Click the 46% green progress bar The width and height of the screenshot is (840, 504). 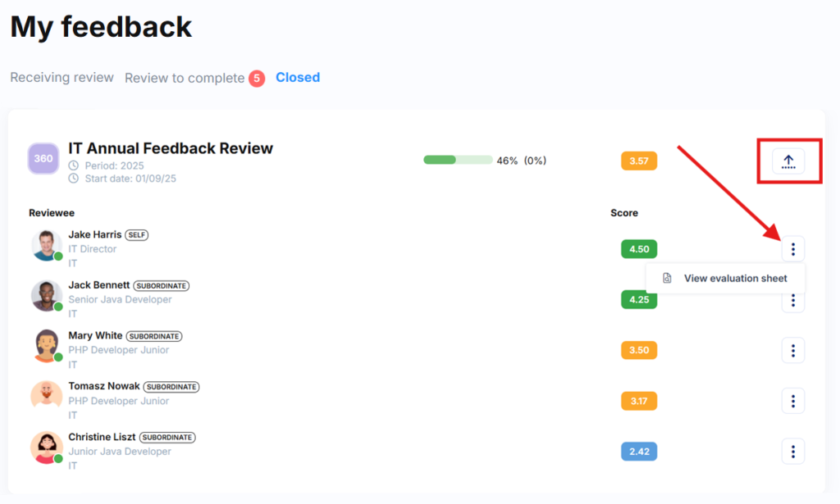[x=458, y=160]
